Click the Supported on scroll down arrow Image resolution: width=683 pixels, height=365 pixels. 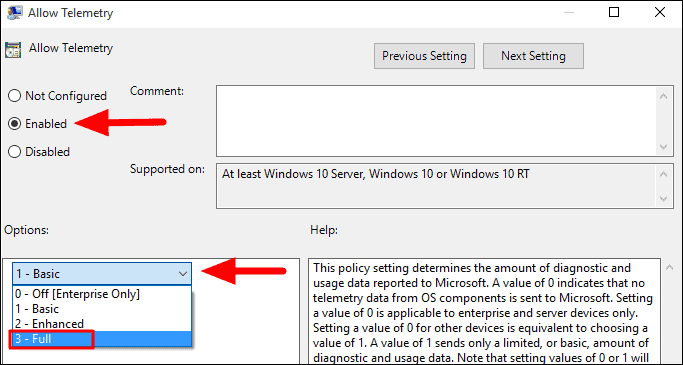point(663,199)
